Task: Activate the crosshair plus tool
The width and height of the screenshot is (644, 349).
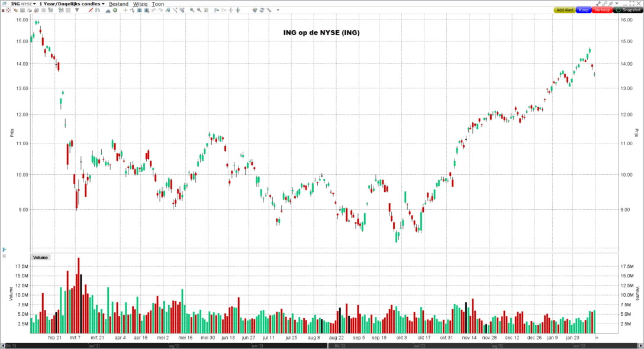Action: coord(125,10)
